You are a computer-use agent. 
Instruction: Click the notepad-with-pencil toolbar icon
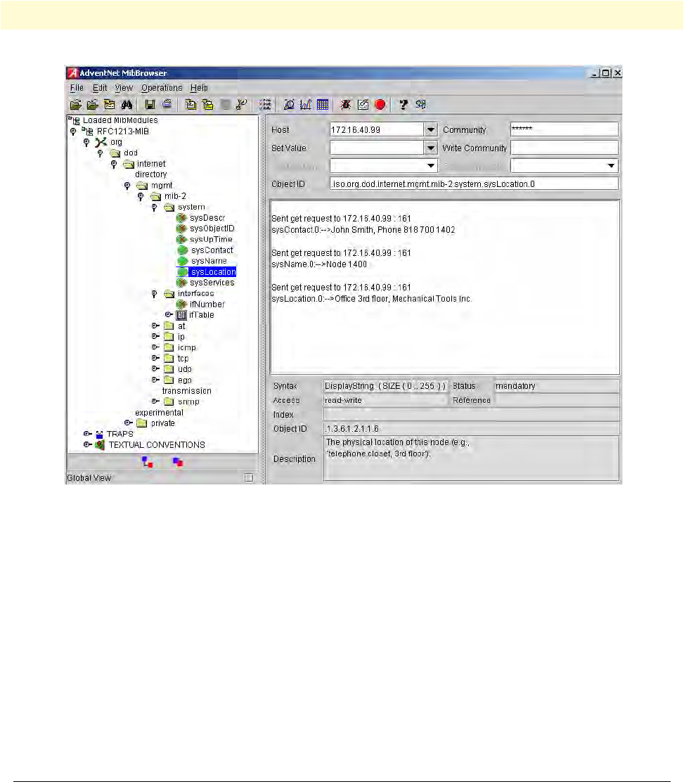pos(363,105)
